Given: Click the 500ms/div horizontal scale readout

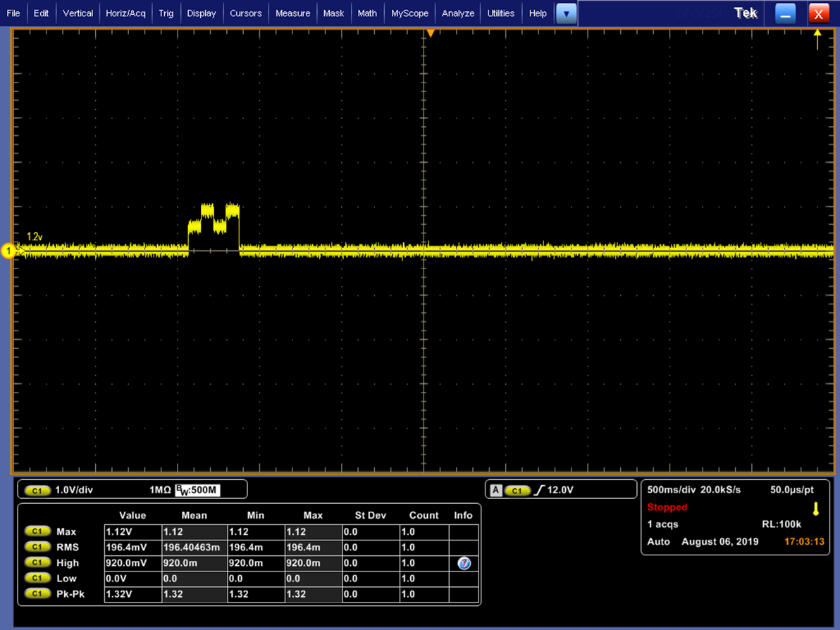Looking at the screenshot, I should 671,490.
